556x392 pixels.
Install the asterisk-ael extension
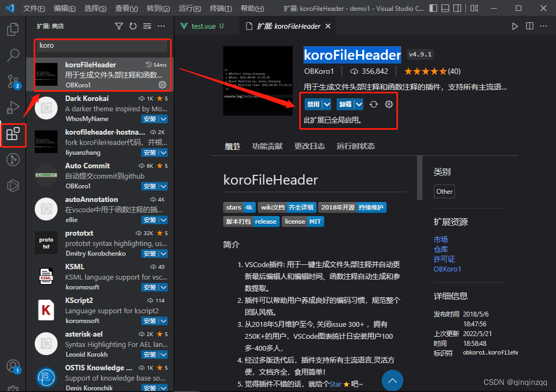point(150,355)
